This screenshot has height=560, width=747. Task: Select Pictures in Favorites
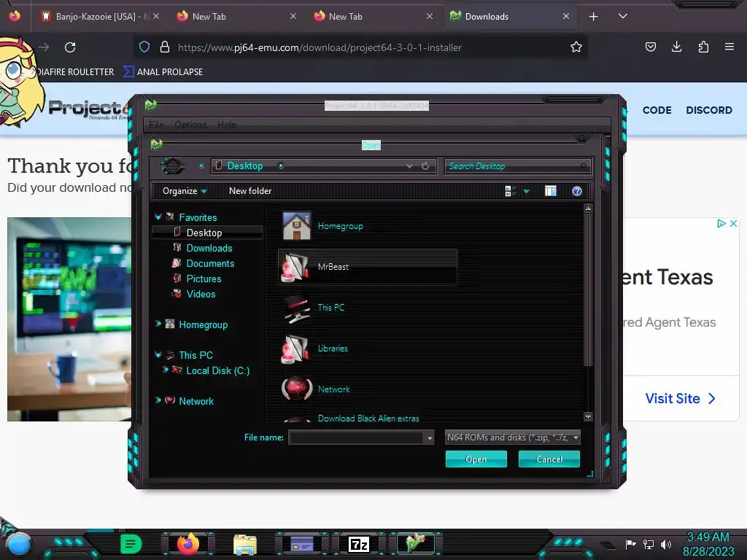coord(204,279)
